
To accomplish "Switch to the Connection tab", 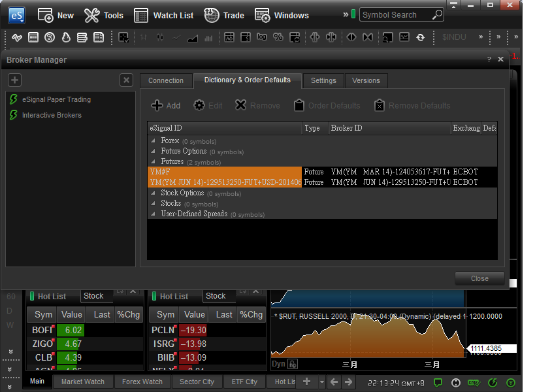I will click(x=166, y=80).
